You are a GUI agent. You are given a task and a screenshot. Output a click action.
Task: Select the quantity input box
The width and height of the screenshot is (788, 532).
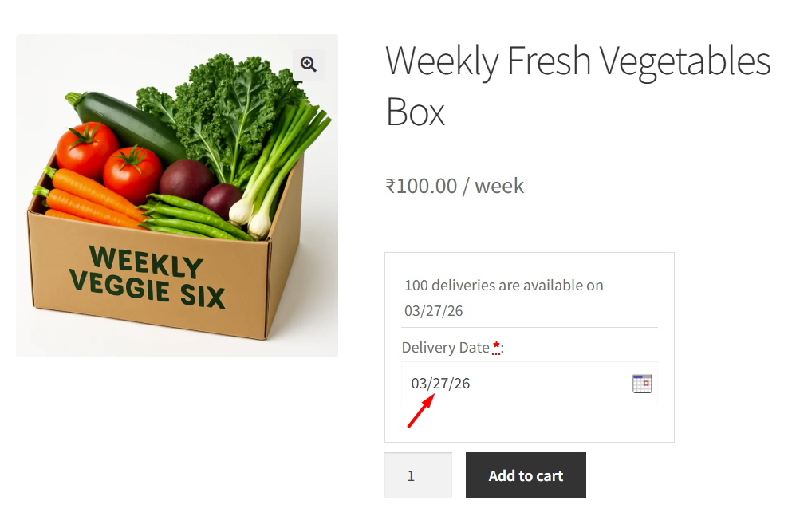(418, 475)
